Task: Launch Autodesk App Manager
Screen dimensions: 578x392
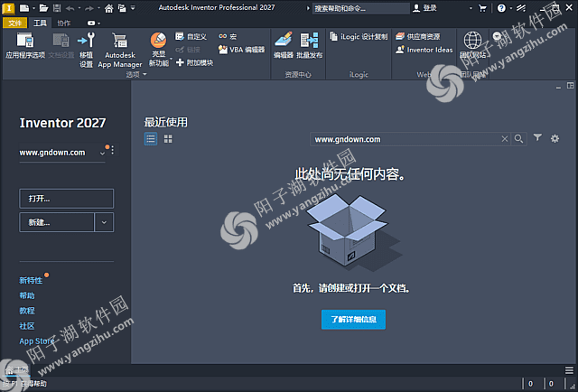Action: [x=120, y=50]
